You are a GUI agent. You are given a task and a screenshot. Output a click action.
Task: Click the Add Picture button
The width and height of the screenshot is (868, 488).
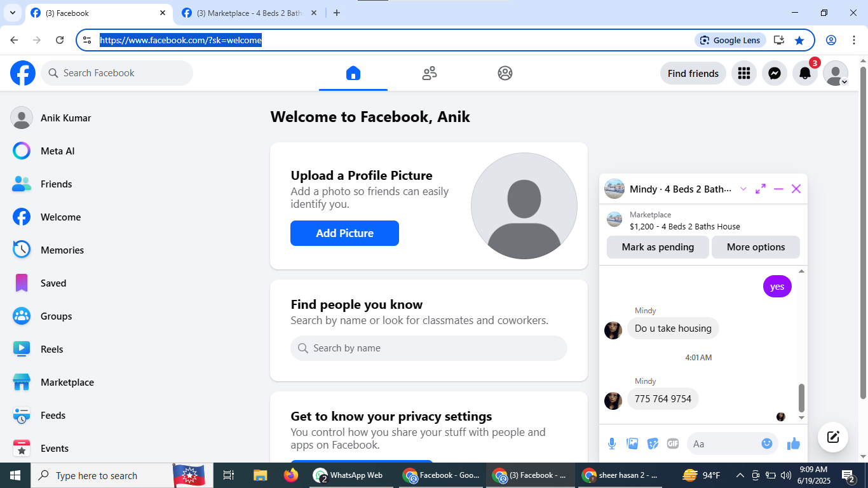(x=344, y=233)
